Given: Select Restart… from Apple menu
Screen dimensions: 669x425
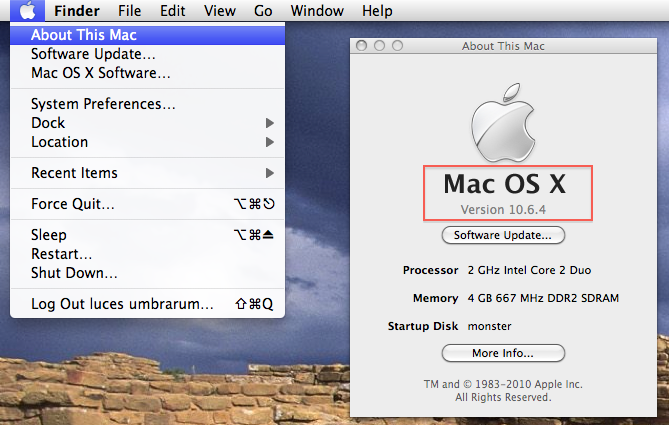Looking at the screenshot, I should pyautogui.click(x=147, y=254).
